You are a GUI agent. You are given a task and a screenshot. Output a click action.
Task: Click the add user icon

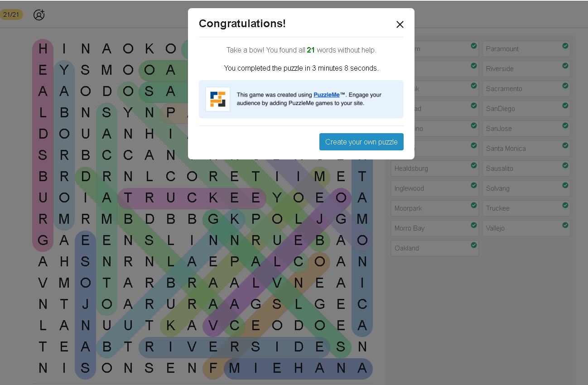[x=39, y=14]
